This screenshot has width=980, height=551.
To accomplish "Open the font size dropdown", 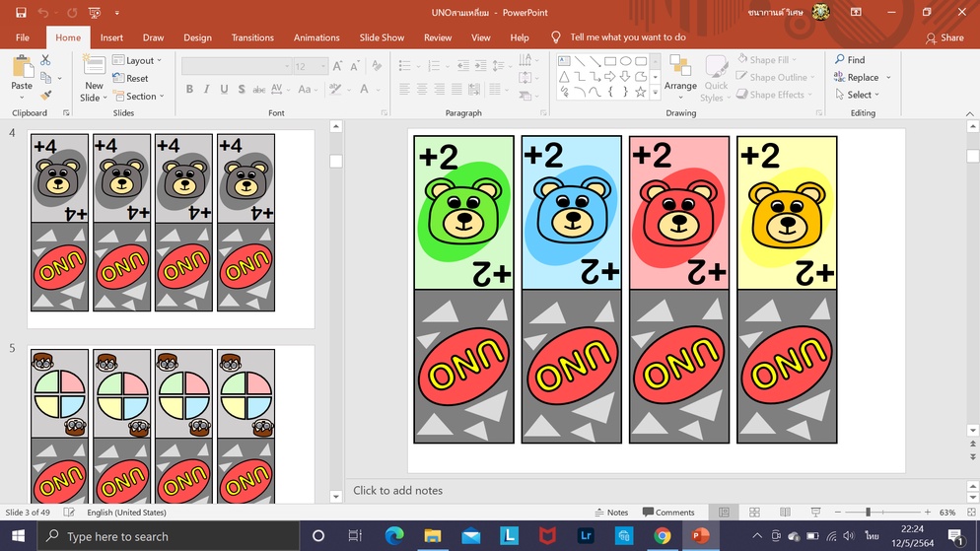I will pos(323,66).
